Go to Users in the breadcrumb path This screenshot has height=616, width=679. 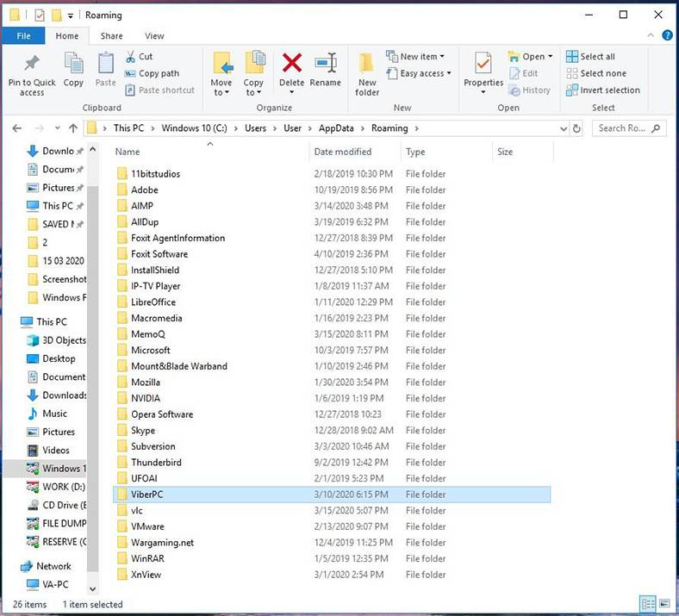255,128
